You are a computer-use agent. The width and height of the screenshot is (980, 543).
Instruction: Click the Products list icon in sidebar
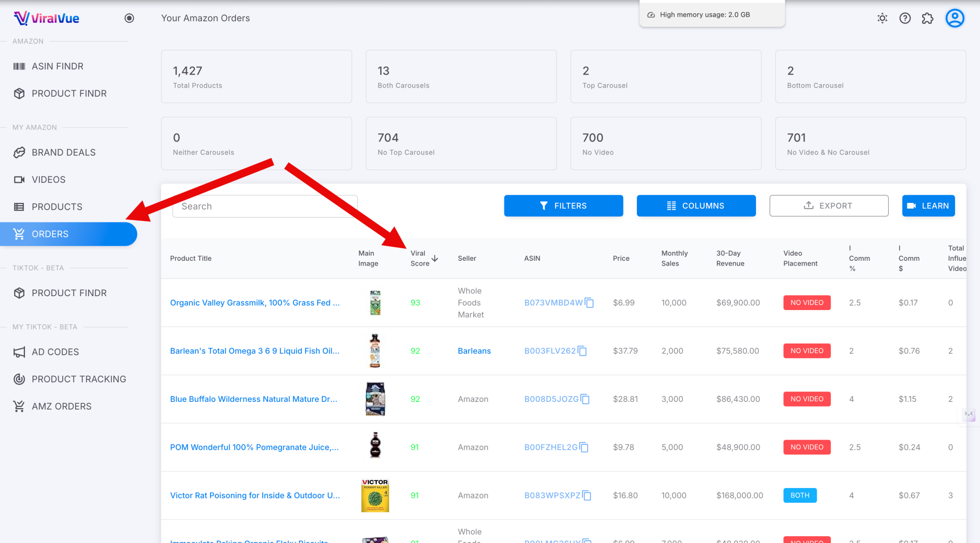click(x=19, y=206)
